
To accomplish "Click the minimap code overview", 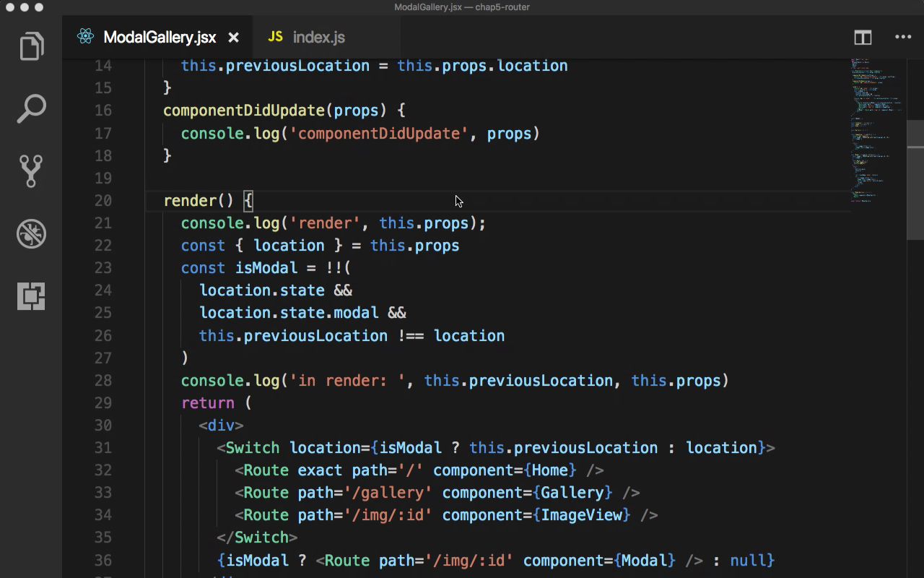I will (x=877, y=130).
